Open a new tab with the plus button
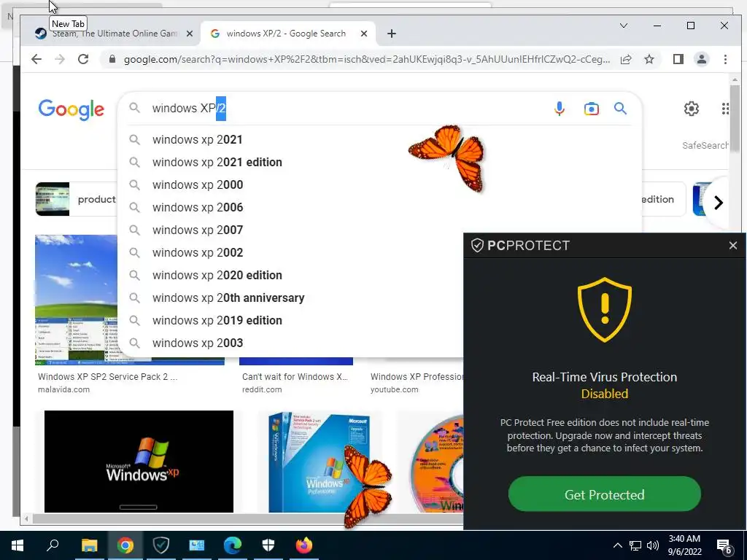Viewport: 747px width, 560px height. (x=392, y=34)
